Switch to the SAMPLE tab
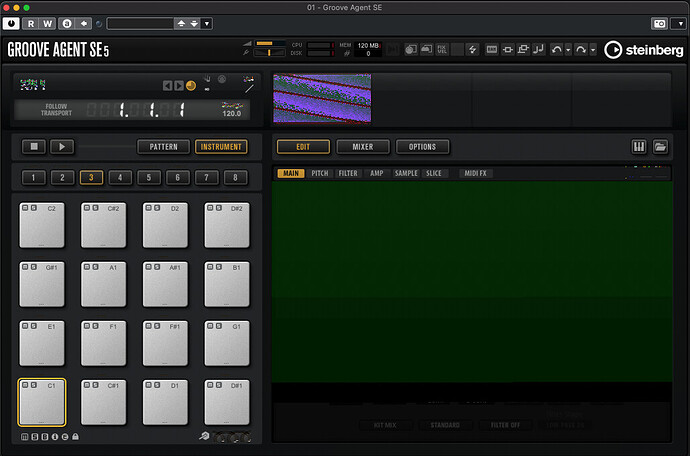Viewport: 690px width, 456px height. [406, 173]
